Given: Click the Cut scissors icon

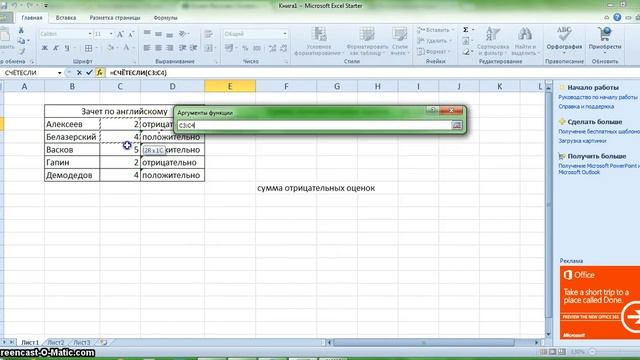Looking at the screenshot, I should [21, 31].
